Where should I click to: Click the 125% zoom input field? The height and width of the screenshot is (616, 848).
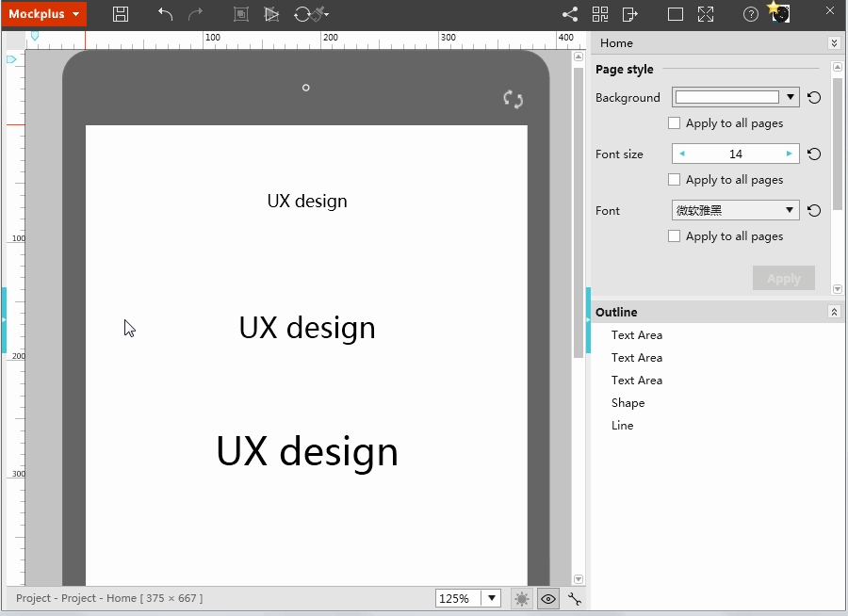point(458,599)
